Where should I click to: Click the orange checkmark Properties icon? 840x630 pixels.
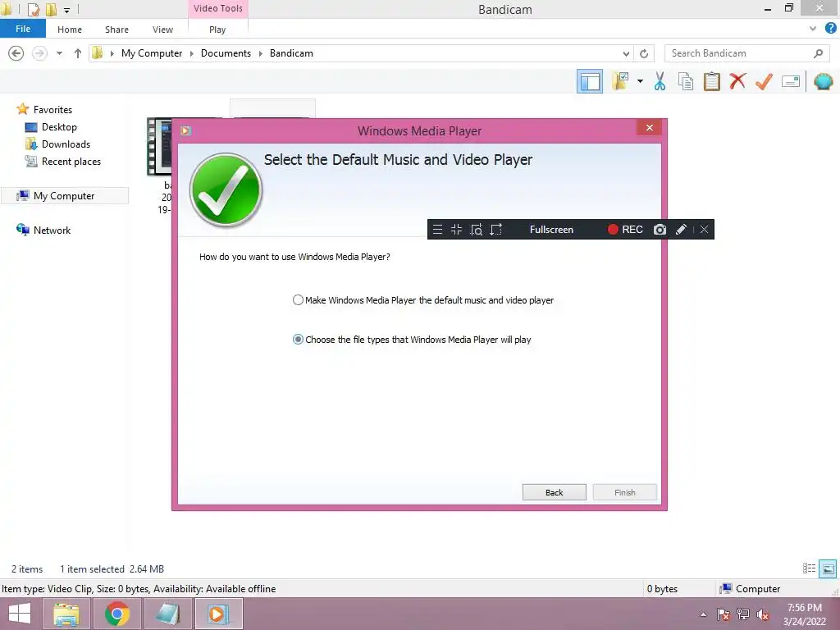(x=764, y=81)
